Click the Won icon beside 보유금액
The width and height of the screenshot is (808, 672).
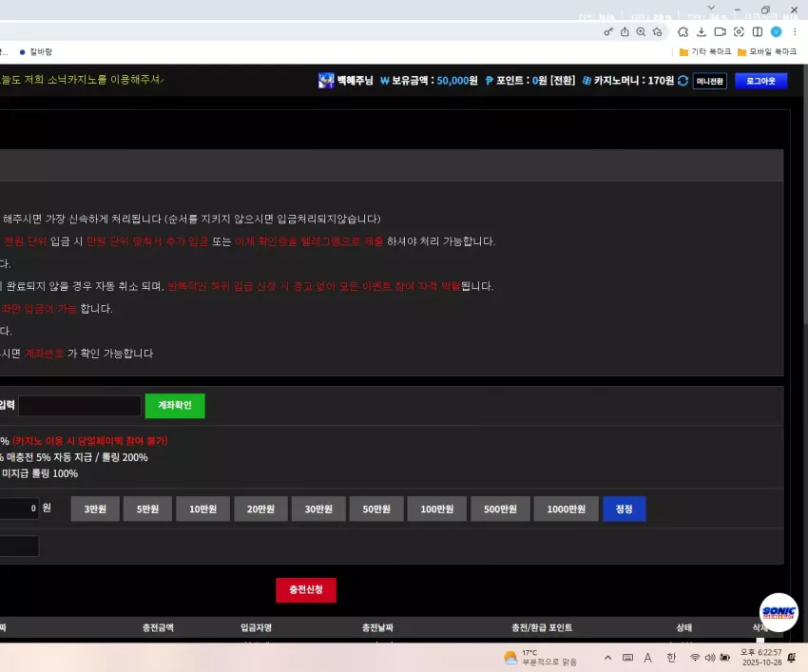384,81
